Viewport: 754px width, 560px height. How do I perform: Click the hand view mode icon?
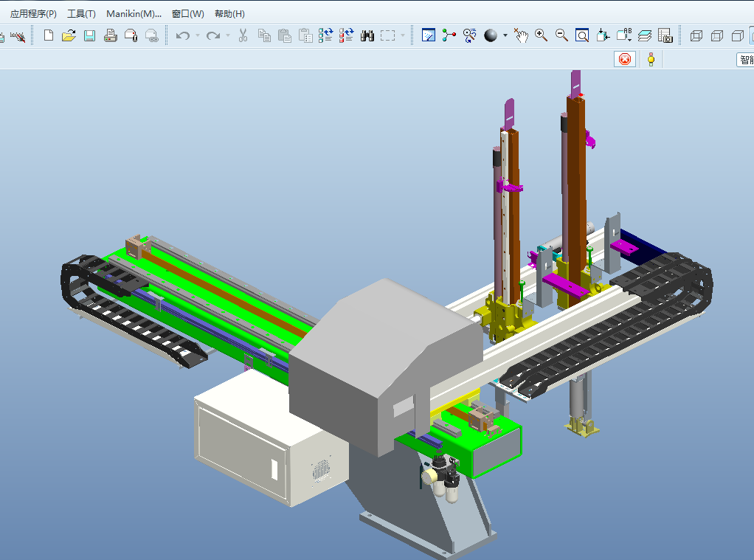(521, 35)
